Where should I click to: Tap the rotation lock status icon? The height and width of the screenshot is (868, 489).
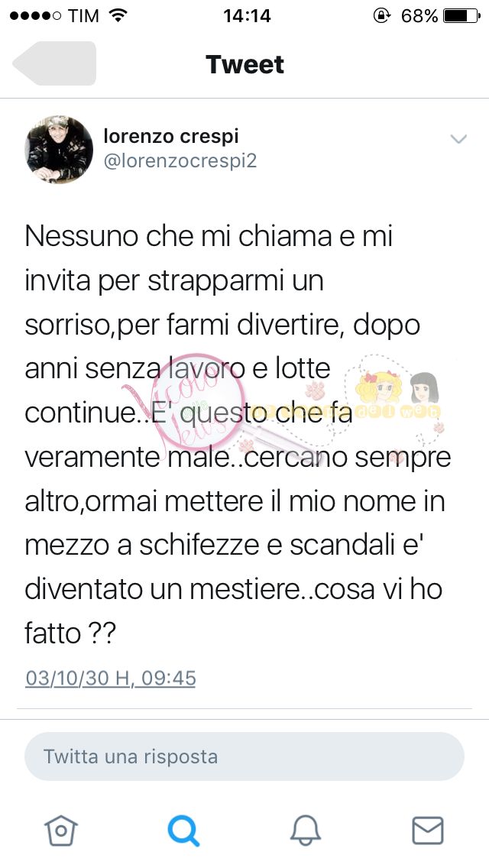382,16
